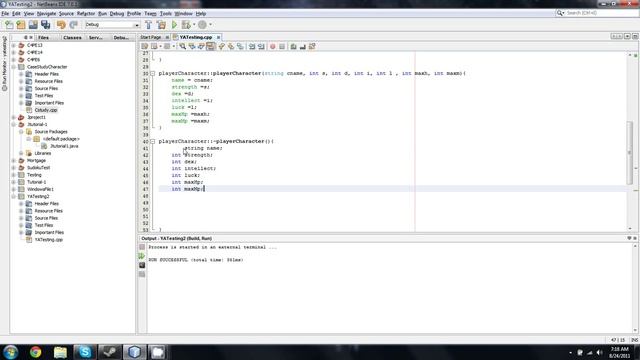Open Skype from the taskbar
This screenshot has width=640, height=360.
pyautogui.click(x=84, y=352)
